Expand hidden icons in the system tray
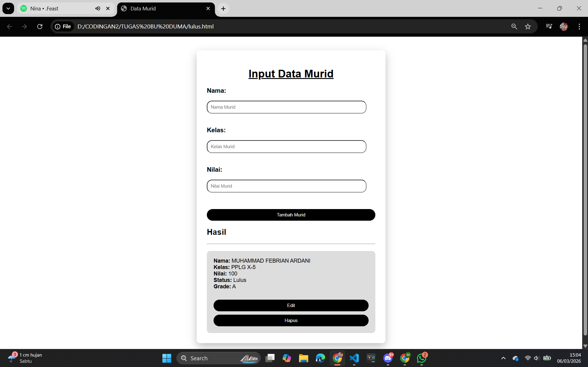The height and width of the screenshot is (367, 588). click(x=503, y=358)
